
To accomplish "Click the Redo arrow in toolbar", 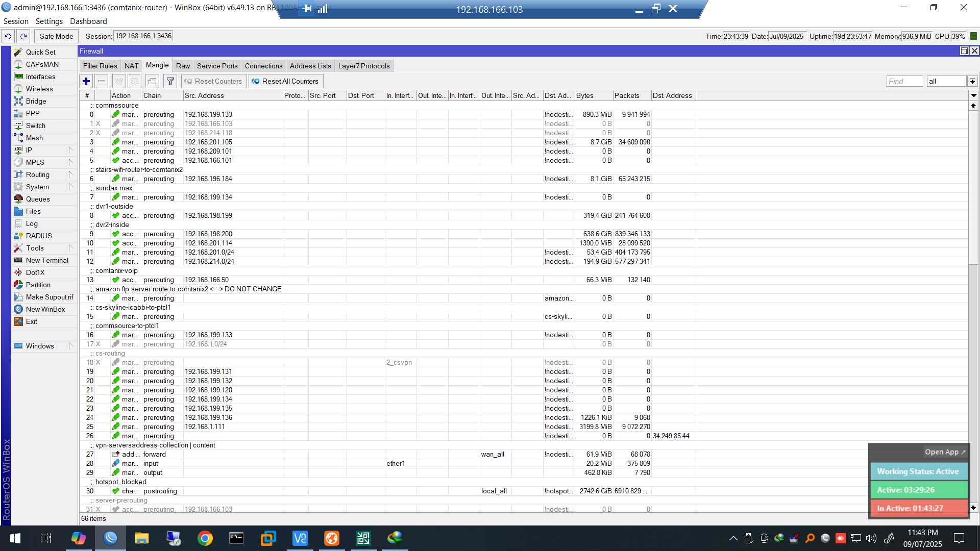I will [23, 36].
